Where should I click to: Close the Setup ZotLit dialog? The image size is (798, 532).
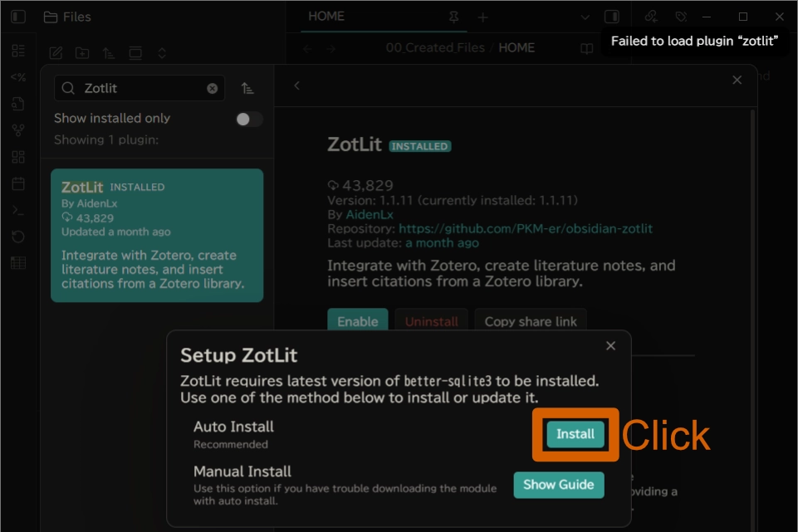point(610,345)
